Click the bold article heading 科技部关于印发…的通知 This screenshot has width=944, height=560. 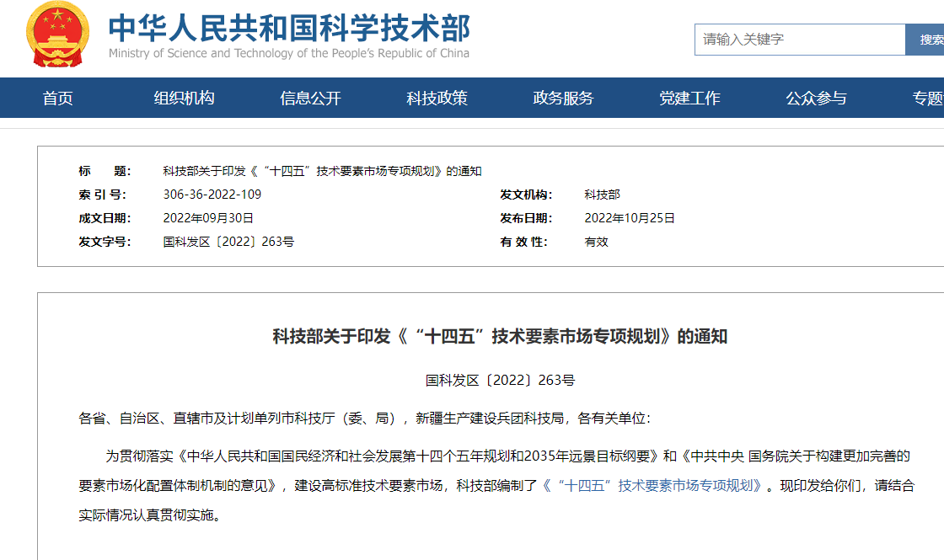[499, 337]
